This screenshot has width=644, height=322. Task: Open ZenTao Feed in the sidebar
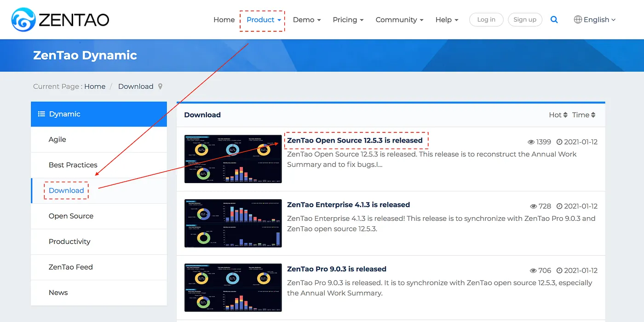pyautogui.click(x=99, y=267)
